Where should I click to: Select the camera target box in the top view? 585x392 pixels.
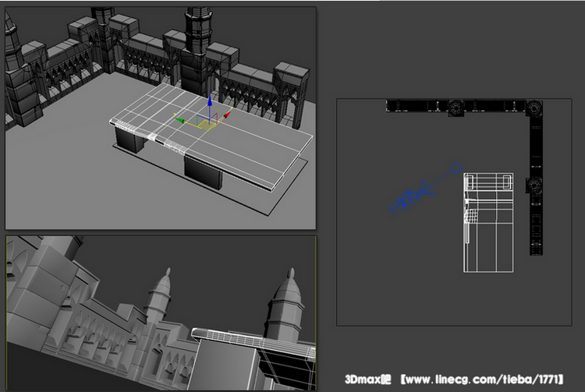point(456,168)
